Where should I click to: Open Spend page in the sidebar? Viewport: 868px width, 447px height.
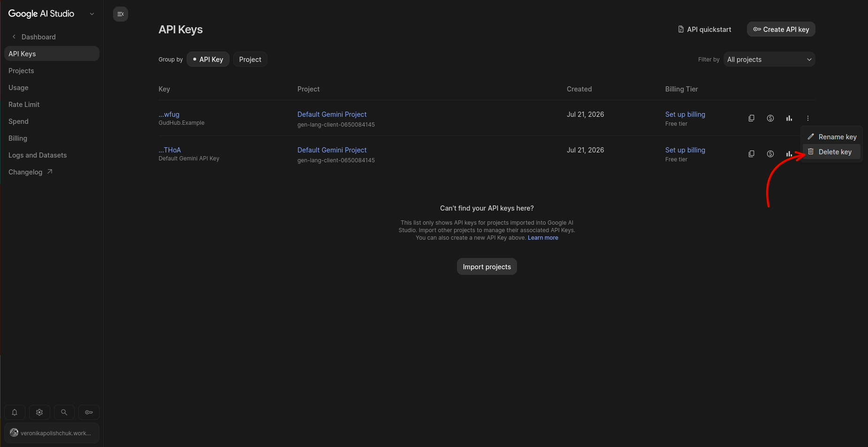pos(18,121)
